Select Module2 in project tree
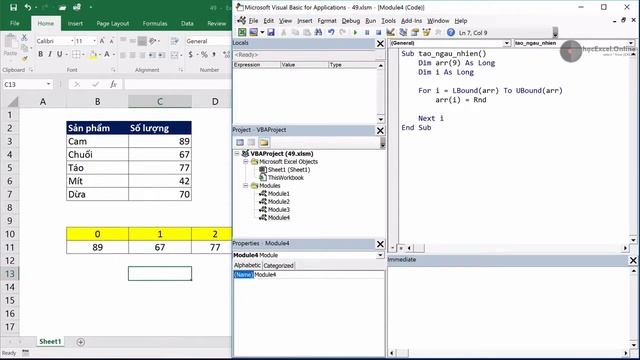640x360 pixels. point(278,202)
